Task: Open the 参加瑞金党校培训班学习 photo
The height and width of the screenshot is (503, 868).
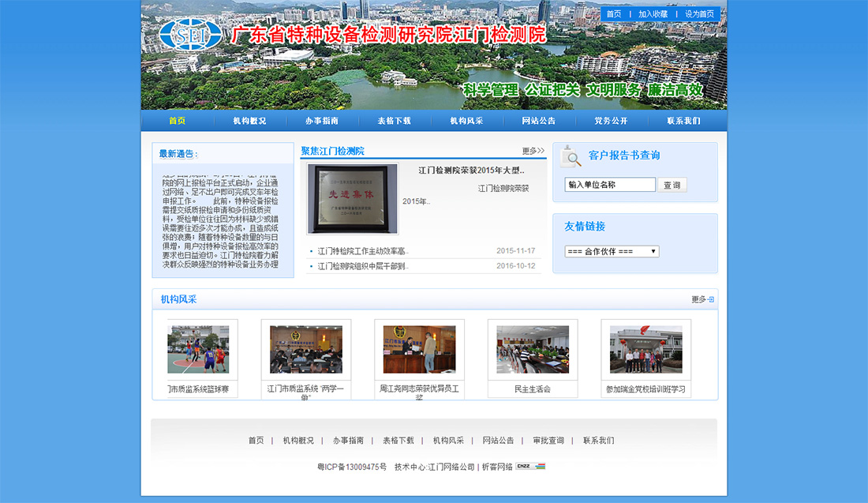Action: tap(645, 350)
